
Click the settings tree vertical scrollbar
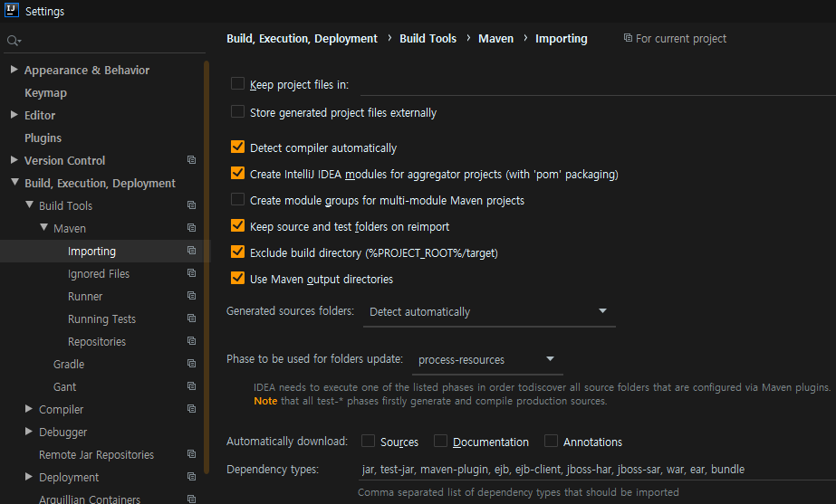point(207,266)
